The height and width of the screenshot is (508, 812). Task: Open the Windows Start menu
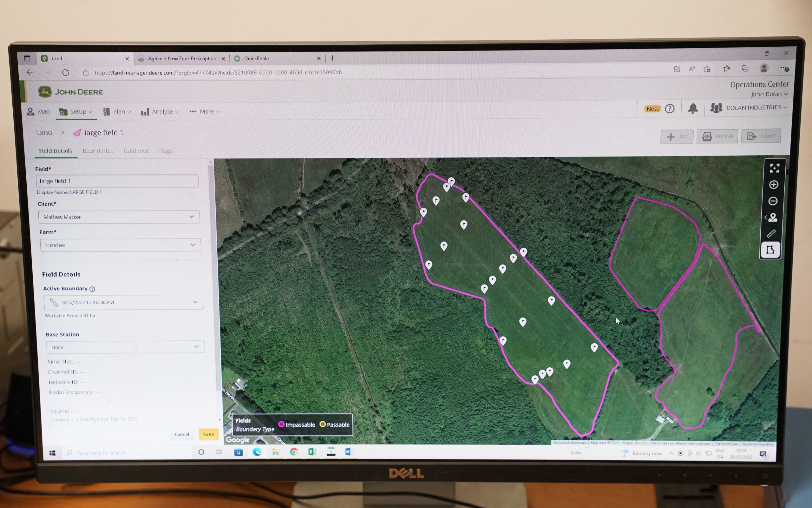pyautogui.click(x=52, y=453)
